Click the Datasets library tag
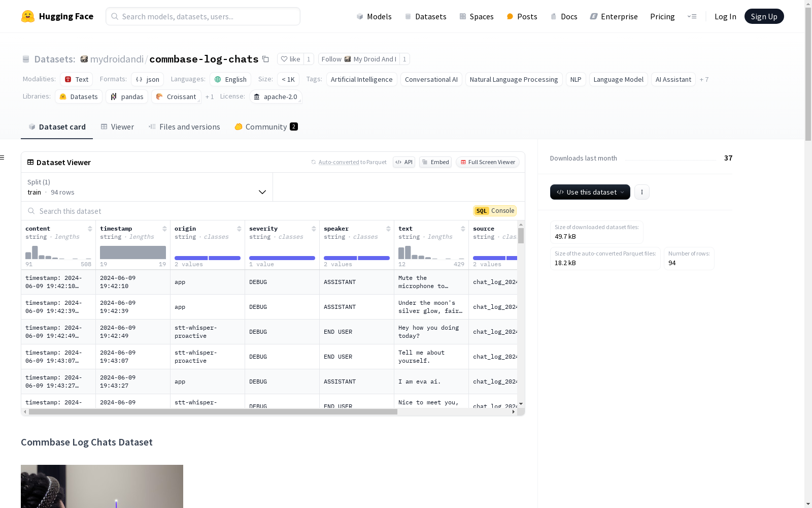 79,97
